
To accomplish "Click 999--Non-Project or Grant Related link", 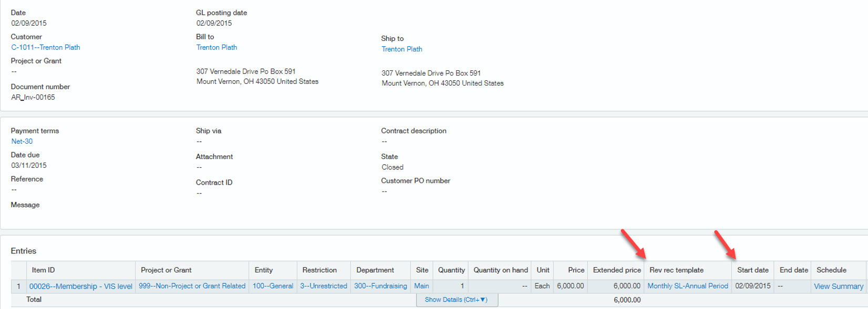I will [192, 286].
